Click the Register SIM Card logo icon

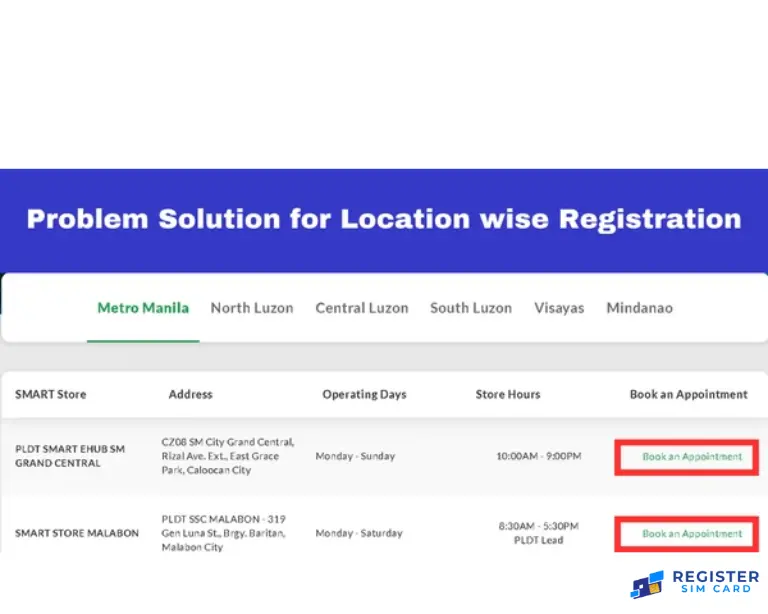[648, 584]
